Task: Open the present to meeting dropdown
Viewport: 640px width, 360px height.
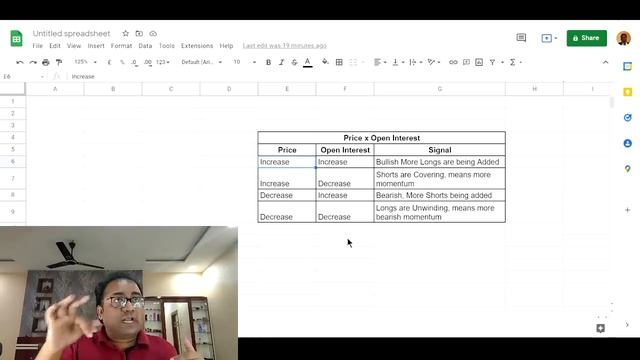Action: click(x=549, y=38)
